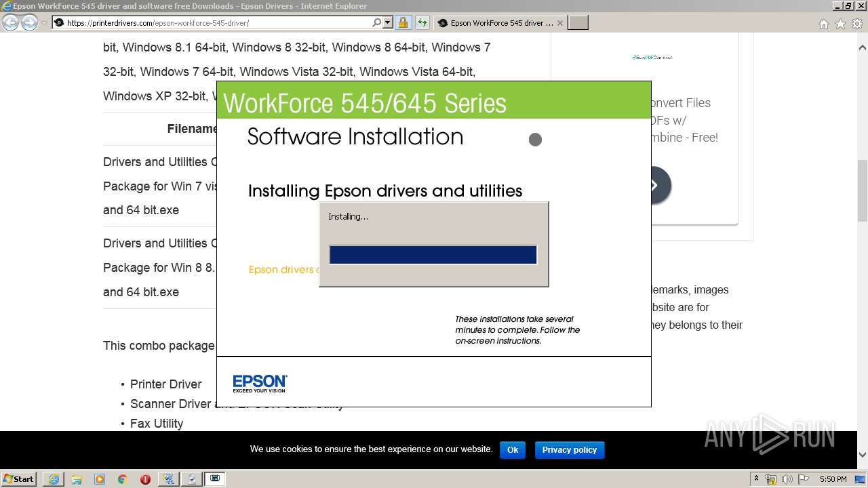
Task: Switch to the sixth taskbar item, the setup window
Action: click(x=168, y=479)
